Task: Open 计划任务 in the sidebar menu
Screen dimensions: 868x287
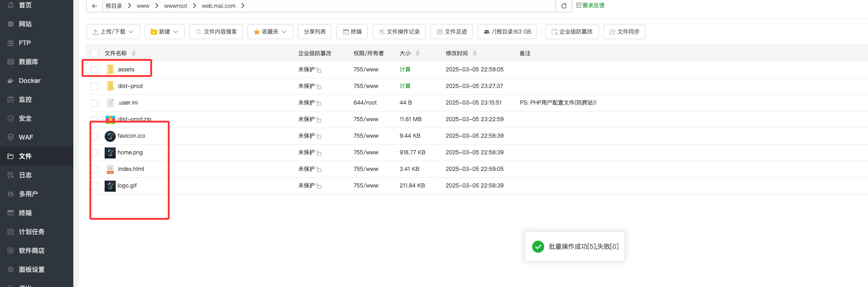Action: tap(31, 232)
